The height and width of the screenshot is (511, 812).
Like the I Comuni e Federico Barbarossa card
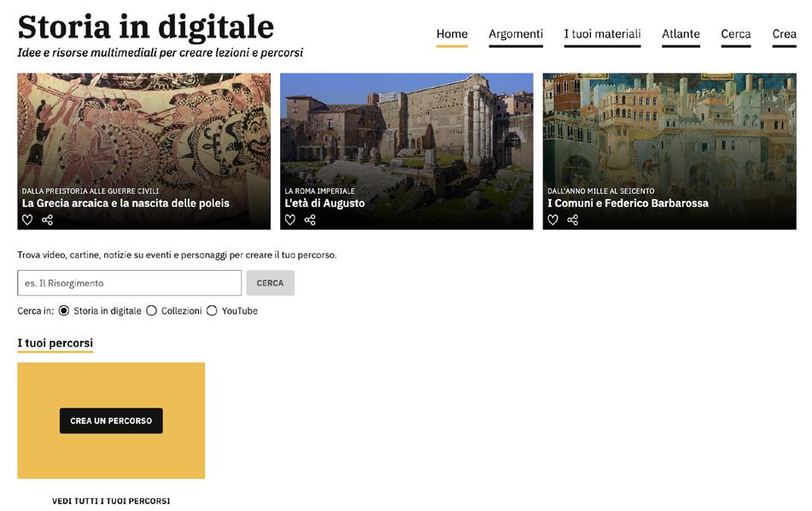pos(553,220)
